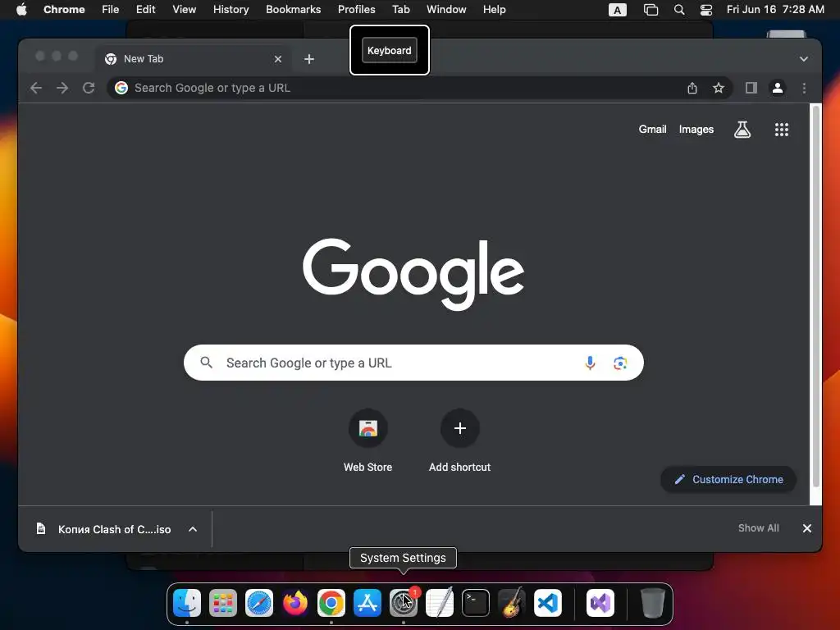
Task: Open System Settings in the Dock
Action: tap(404, 603)
